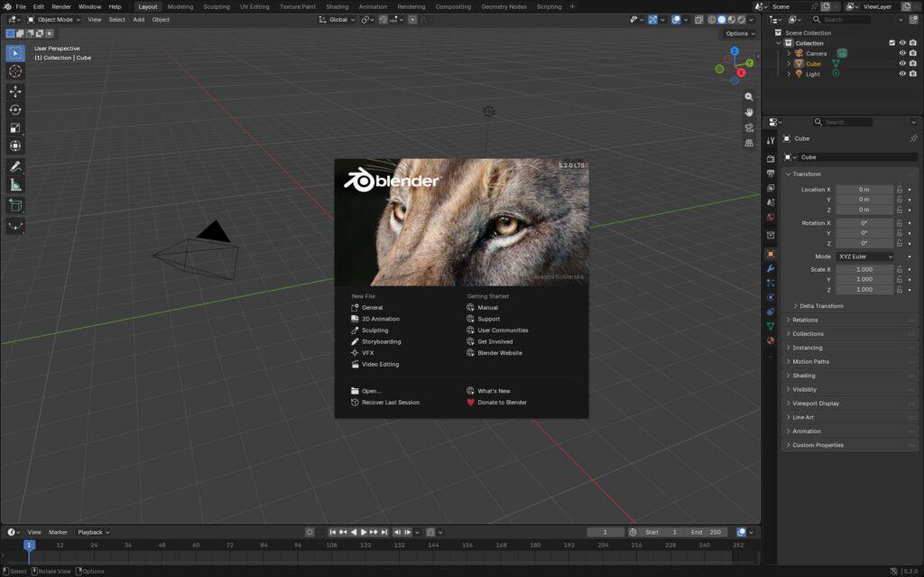Lock the Rotation X value
This screenshot has height=577, width=924.
click(900, 223)
